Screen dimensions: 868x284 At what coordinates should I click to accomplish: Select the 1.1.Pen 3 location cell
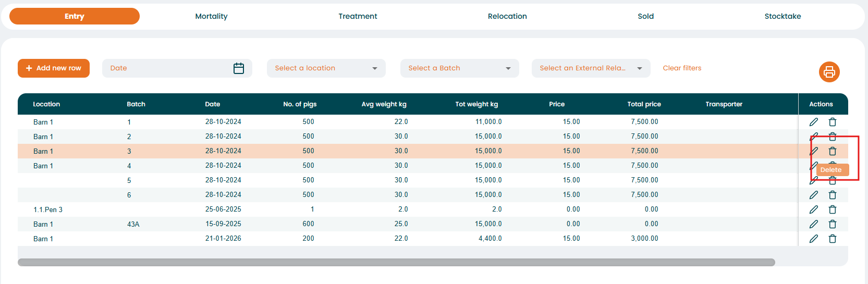(x=48, y=209)
